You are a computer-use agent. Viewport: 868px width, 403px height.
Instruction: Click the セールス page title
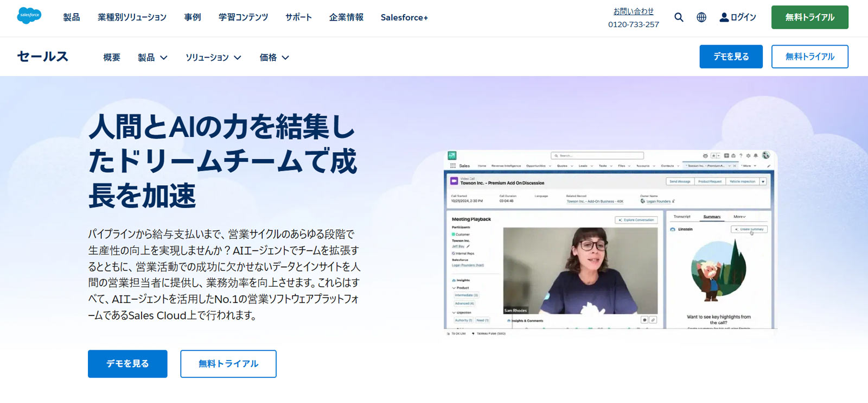[43, 56]
